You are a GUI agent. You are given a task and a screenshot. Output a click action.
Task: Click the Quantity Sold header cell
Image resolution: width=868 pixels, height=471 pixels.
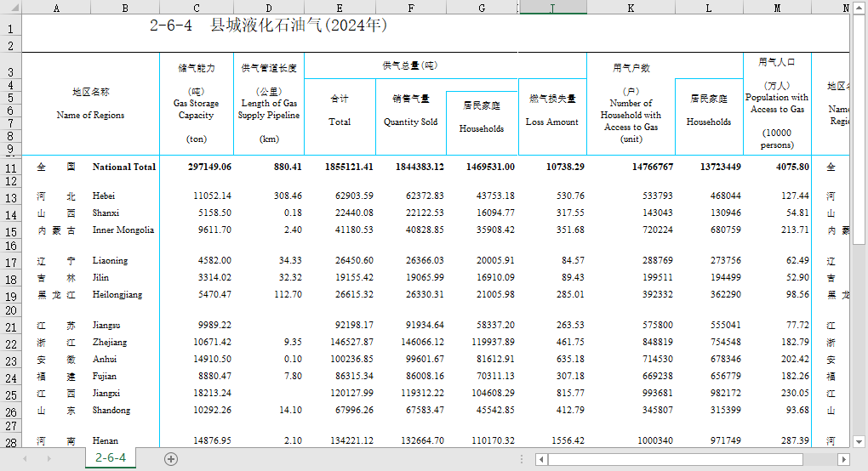(411, 116)
